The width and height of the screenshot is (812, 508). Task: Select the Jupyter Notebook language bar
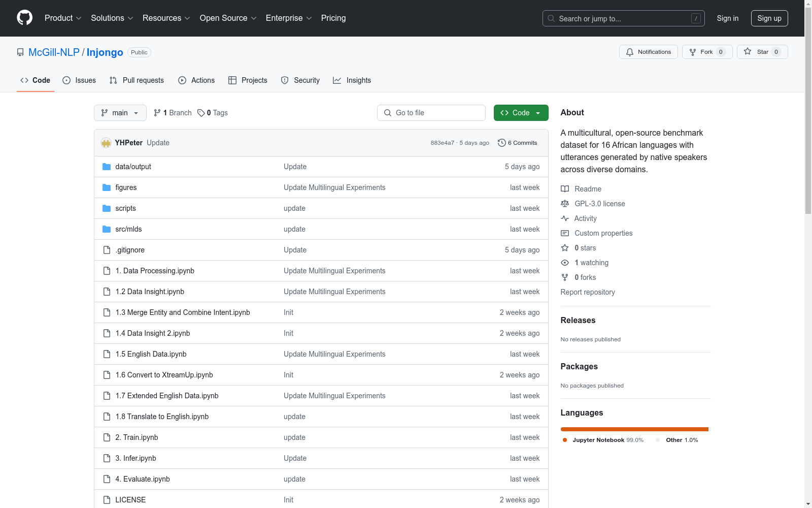634,429
